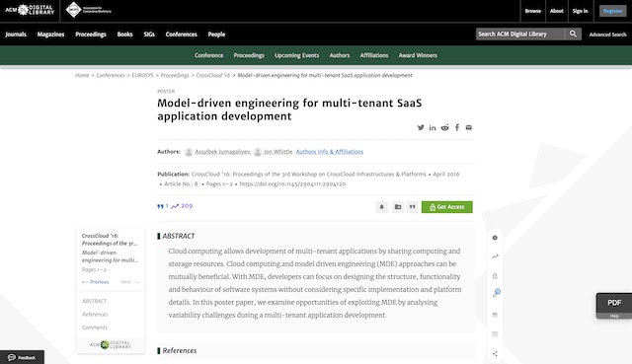Click the Register button
This screenshot has height=364, width=632.
point(612,11)
